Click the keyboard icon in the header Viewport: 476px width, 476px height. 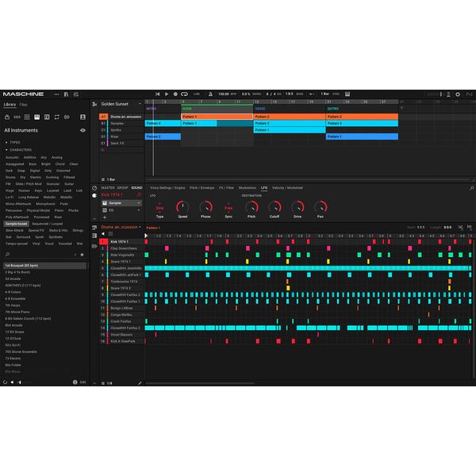347,94
